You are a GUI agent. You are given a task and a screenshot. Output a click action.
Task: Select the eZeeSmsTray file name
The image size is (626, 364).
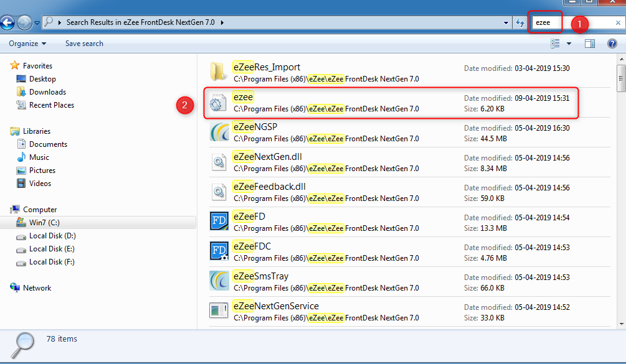click(261, 276)
